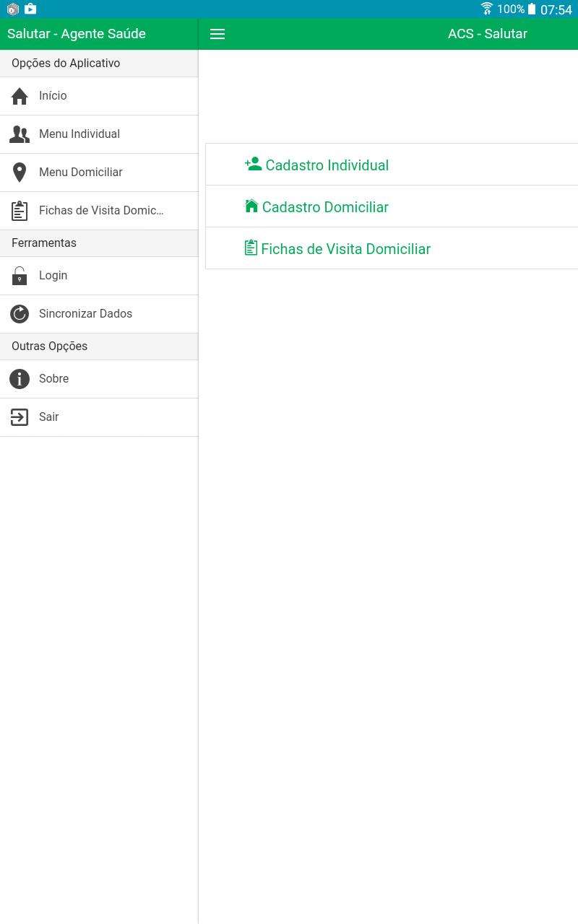Click the map pin icon for Menu Domiciliar
This screenshot has width=578, height=924.
tap(20, 173)
